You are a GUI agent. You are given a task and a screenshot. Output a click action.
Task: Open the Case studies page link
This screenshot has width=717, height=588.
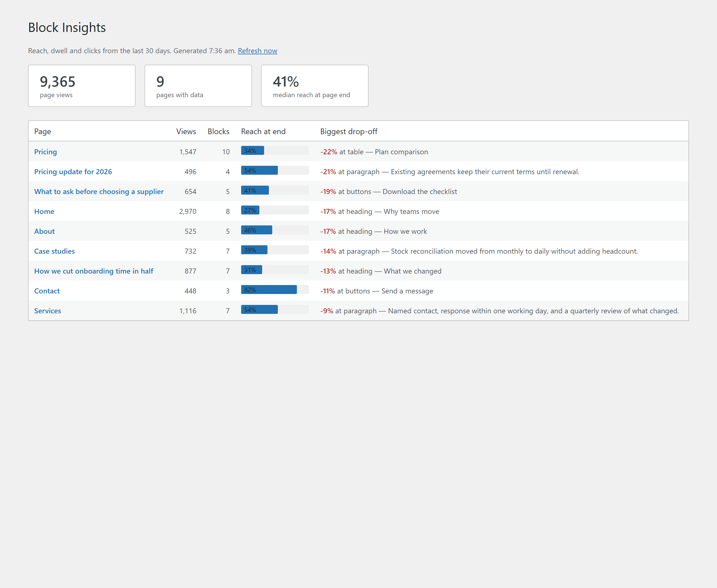click(x=54, y=251)
